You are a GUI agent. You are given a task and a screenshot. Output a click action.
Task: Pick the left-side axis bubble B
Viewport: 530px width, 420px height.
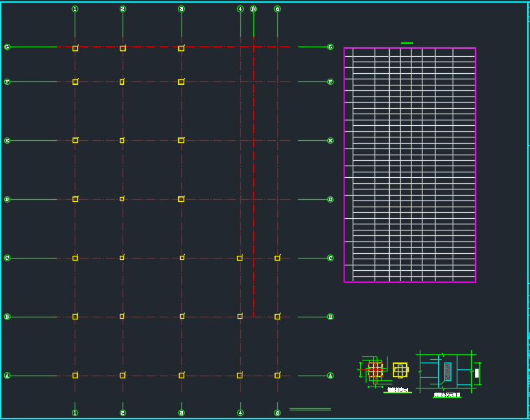pyautogui.click(x=7, y=317)
